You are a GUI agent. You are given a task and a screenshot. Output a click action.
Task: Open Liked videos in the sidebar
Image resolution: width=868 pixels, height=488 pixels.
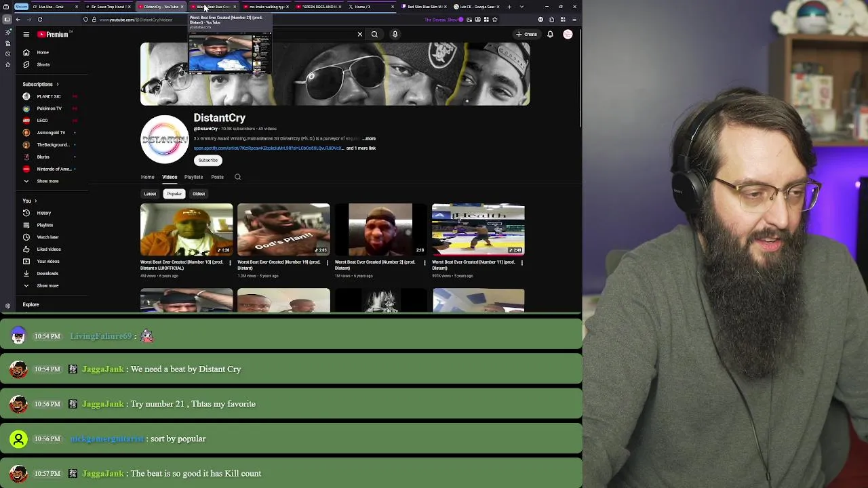tap(49, 249)
